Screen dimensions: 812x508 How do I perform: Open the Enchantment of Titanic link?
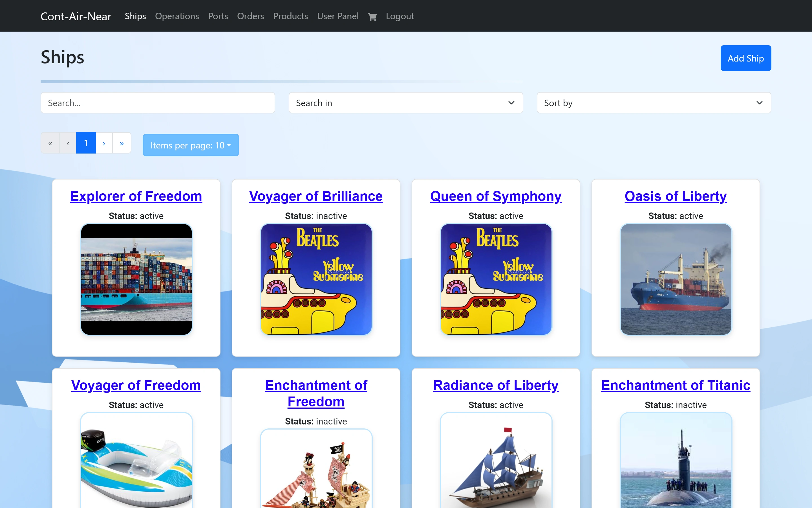(x=676, y=385)
